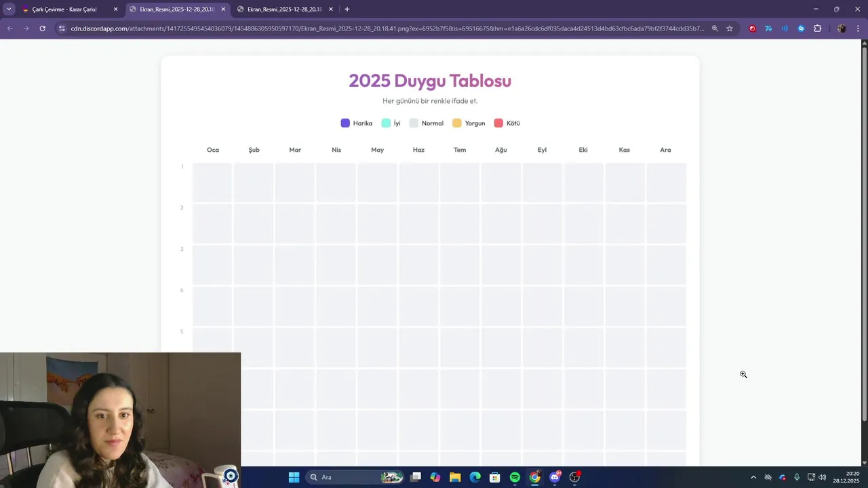The image size is (868, 488).
Task: Switch to the Çark Çevirme - Karar Çarkı tab
Action: pyautogui.click(x=64, y=9)
